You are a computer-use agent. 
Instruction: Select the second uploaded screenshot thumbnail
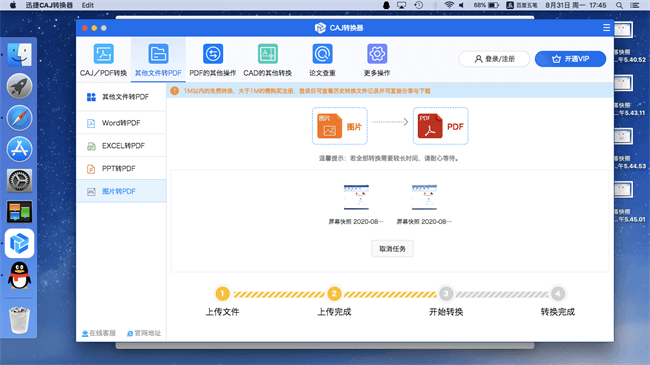pos(424,197)
